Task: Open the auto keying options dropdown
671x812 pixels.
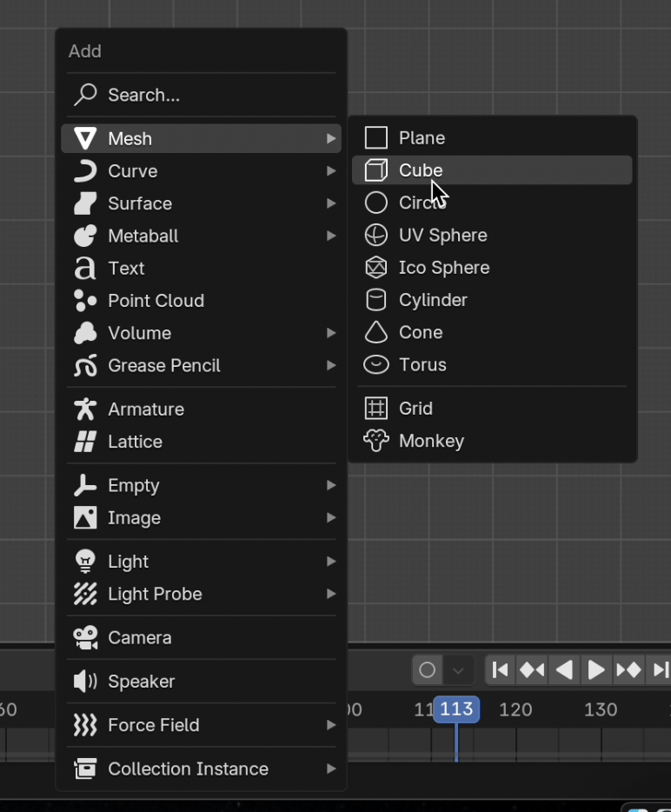Action: pyautogui.click(x=458, y=670)
